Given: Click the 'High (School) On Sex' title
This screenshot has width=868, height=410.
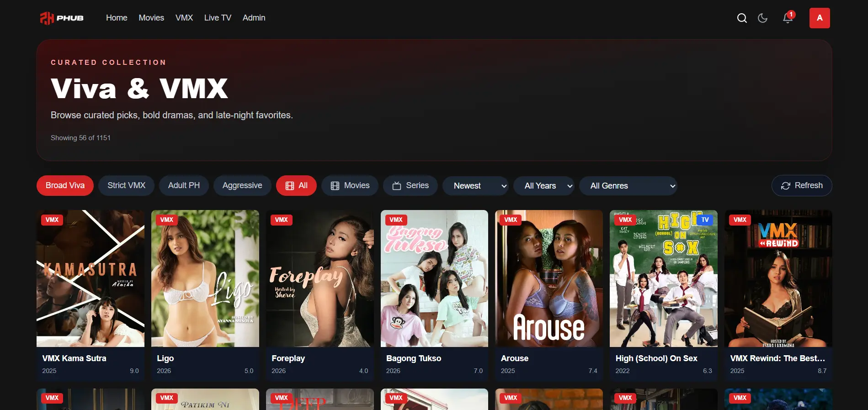Looking at the screenshot, I should click(656, 358).
